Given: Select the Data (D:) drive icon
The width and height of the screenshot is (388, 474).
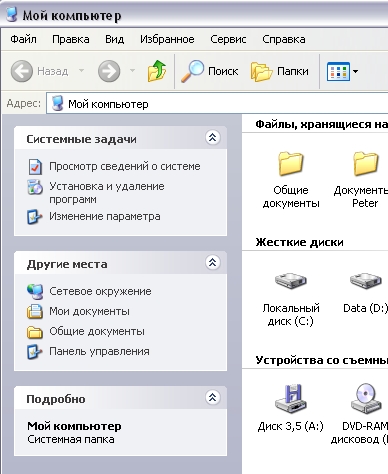Looking at the screenshot, I should (x=366, y=280).
